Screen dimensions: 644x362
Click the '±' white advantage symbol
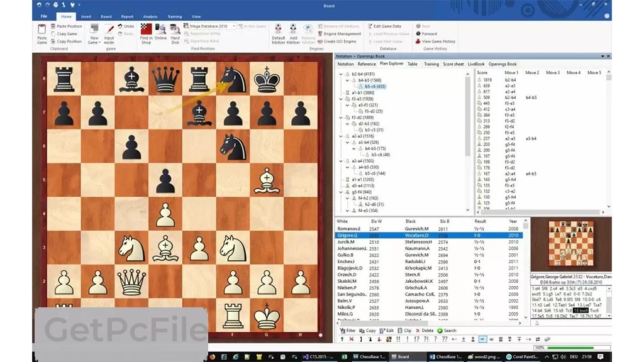464,339
